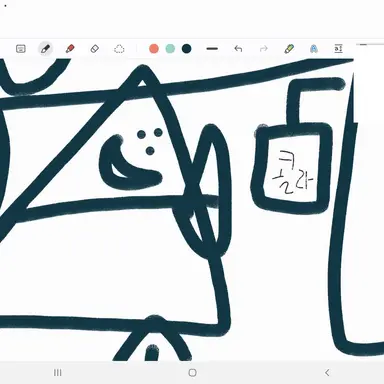Choose the dark navy color swatch
The width and height of the screenshot is (384, 384).
pyautogui.click(x=186, y=49)
